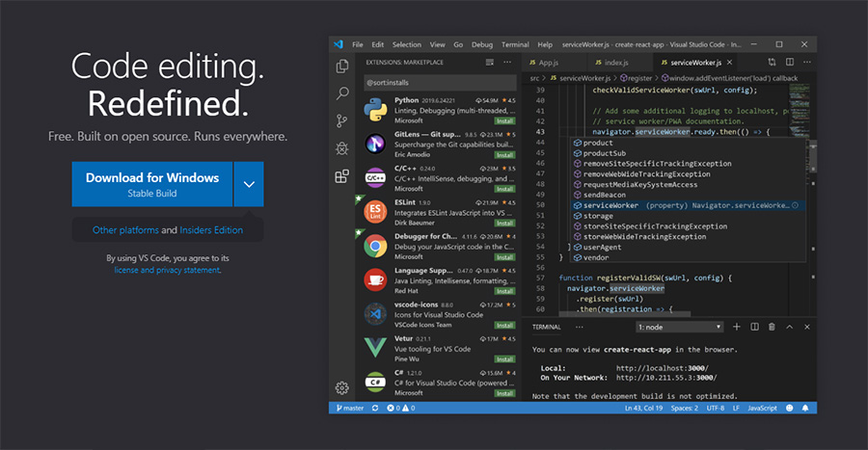Open license and privacy statement link
The image size is (868, 450).
tap(167, 270)
